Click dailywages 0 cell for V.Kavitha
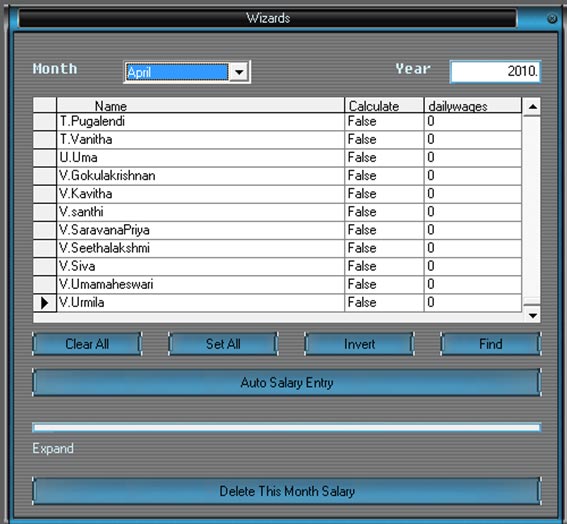Screen dimensions: 567x524 [473, 194]
